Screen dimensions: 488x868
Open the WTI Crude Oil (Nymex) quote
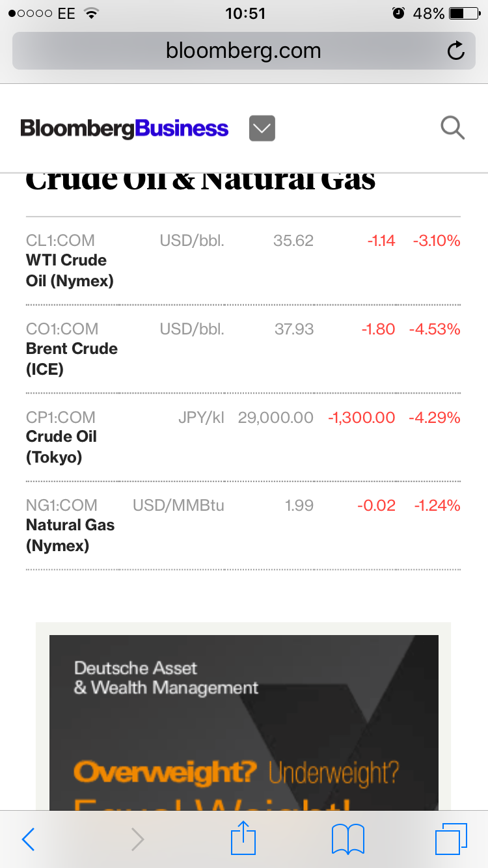pos(70,271)
